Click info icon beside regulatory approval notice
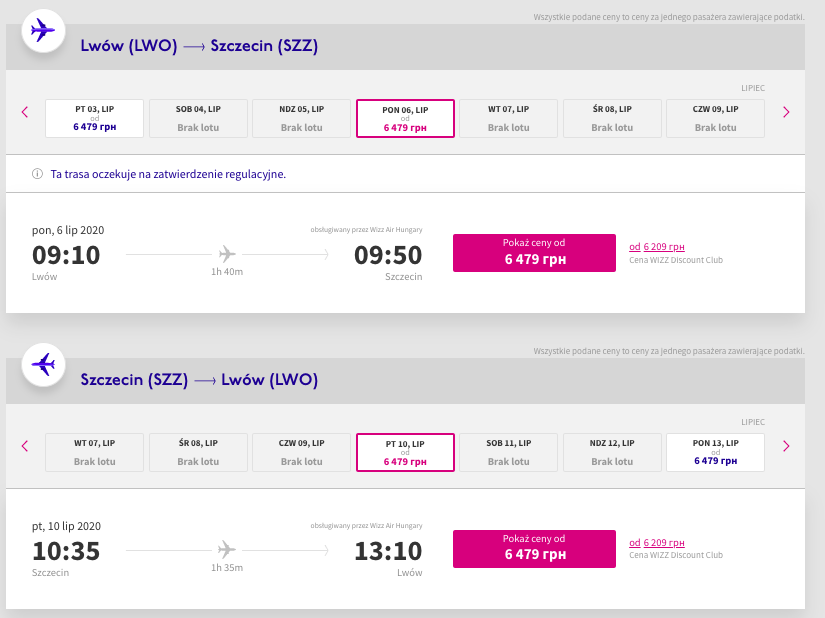The width and height of the screenshot is (825, 618). pyautogui.click(x=37, y=174)
